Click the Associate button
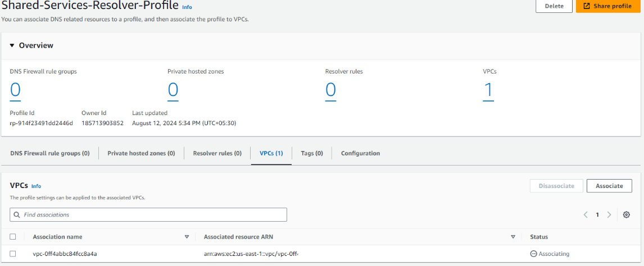The image size is (644, 266). [x=609, y=186]
